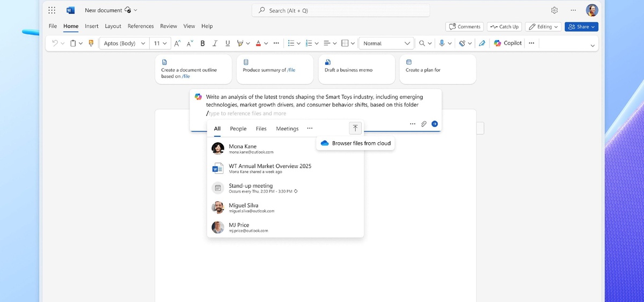Pick WT Annual Market Overview 2025 file

pyautogui.click(x=286, y=168)
